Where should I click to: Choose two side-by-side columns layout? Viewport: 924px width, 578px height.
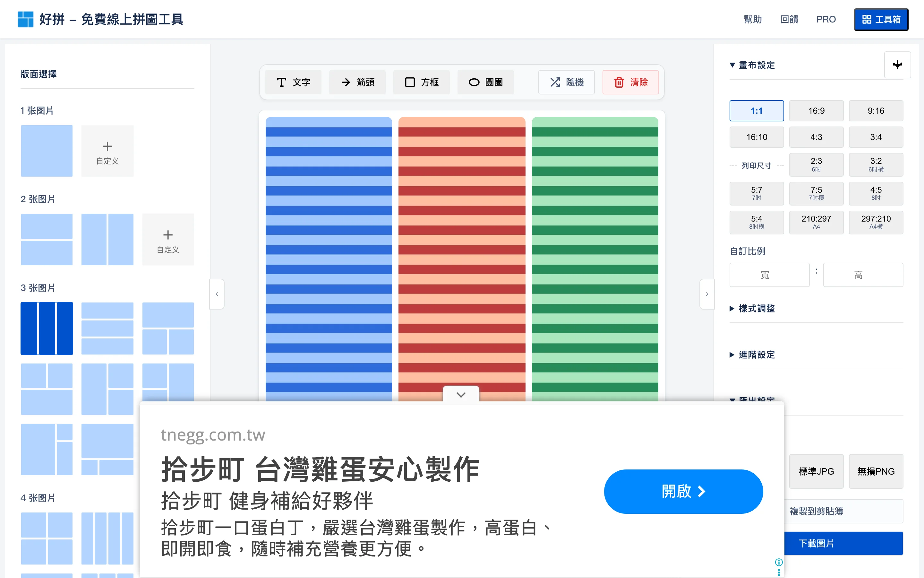tap(107, 240)
